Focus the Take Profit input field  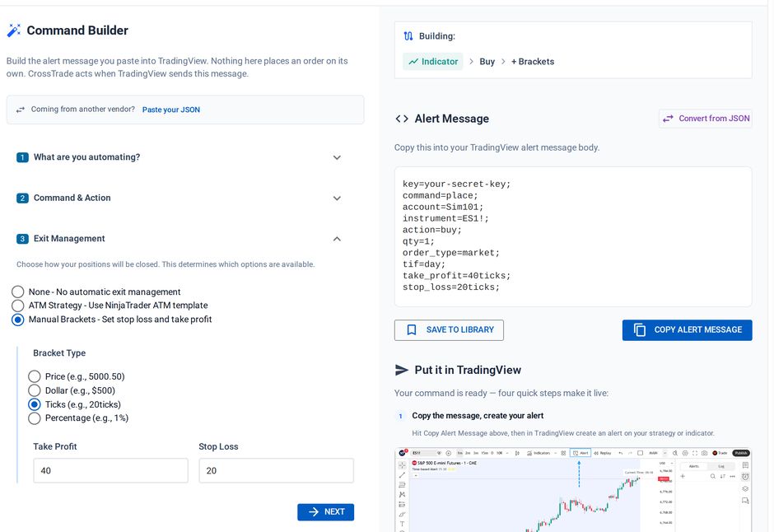pos(110,470)
